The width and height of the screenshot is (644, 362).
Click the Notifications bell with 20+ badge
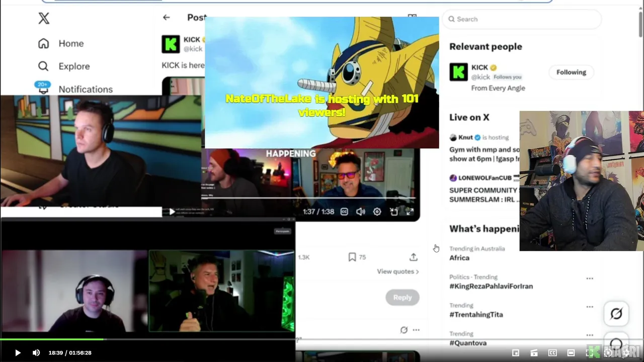(x=43, y=87)
